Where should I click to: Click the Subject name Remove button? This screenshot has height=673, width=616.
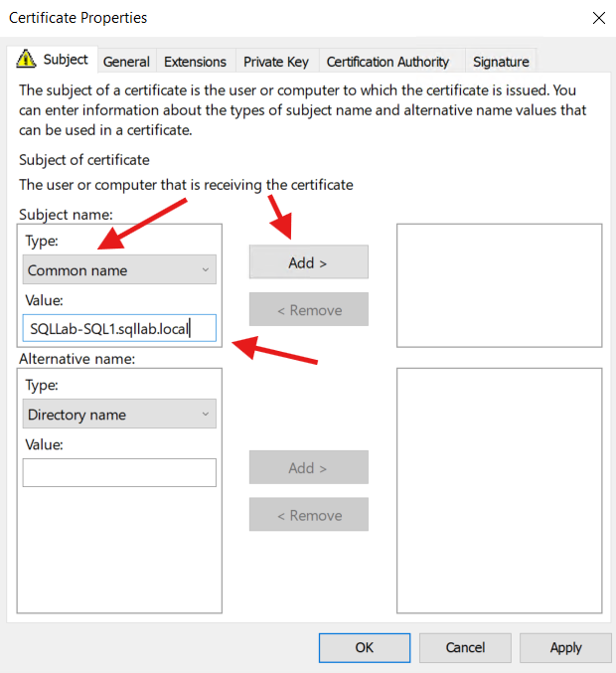pyautogui.click(x=309, y=309)
